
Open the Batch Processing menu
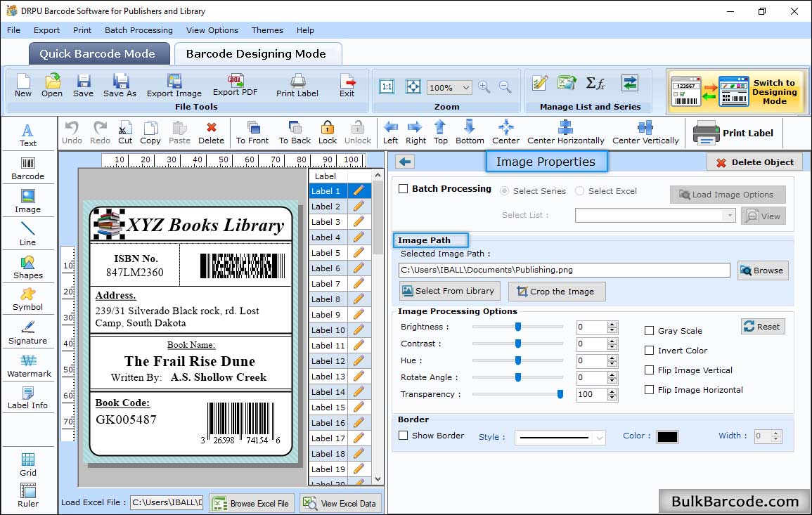click(x=138, y=30)
